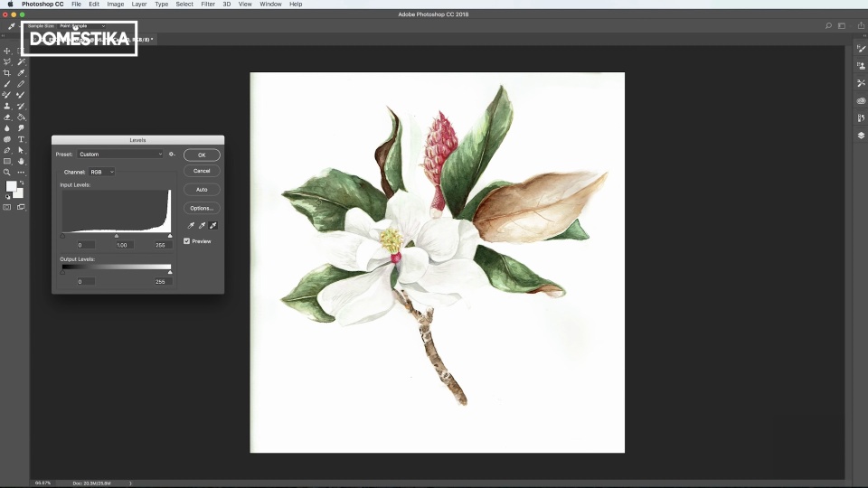The width and height of the screenshot is (868, 488).
Task: Pick the black point eyedropper in Levels
Action: coord(191,225)
